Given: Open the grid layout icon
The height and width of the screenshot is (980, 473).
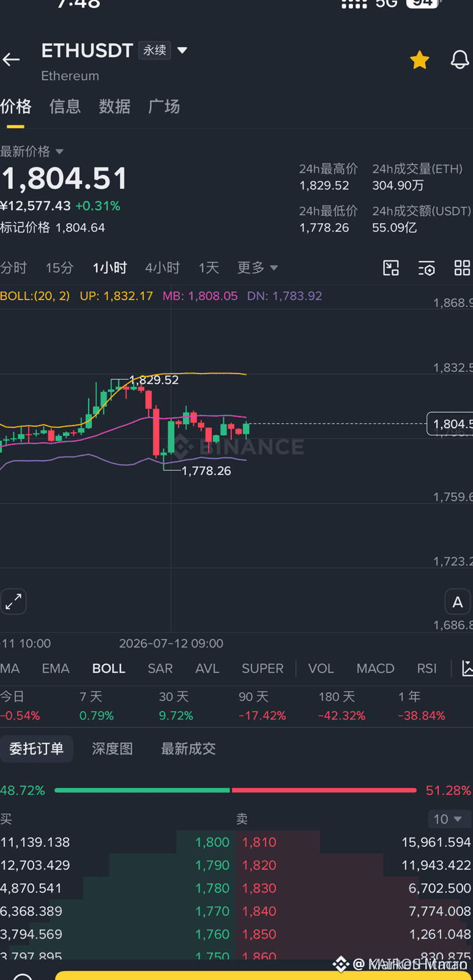Looking at the screenshot, I should [462, 268].
